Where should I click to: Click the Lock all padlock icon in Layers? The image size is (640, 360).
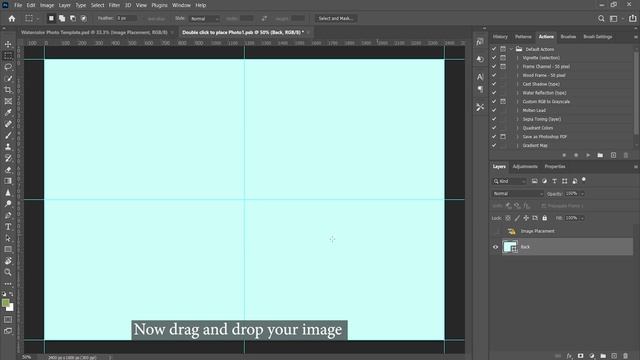click(x=544, y=218)
